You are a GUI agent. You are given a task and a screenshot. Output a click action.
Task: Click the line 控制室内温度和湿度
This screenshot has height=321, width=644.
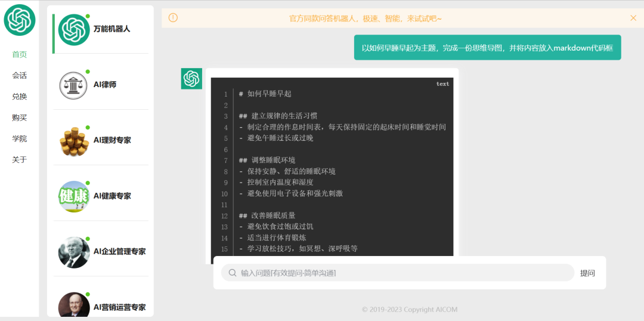276,183
